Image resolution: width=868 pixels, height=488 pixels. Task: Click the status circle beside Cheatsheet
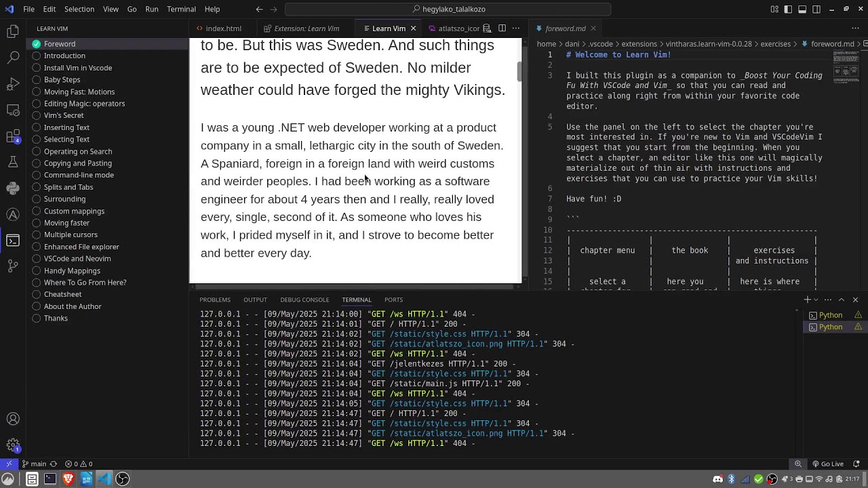coord(37,294)
